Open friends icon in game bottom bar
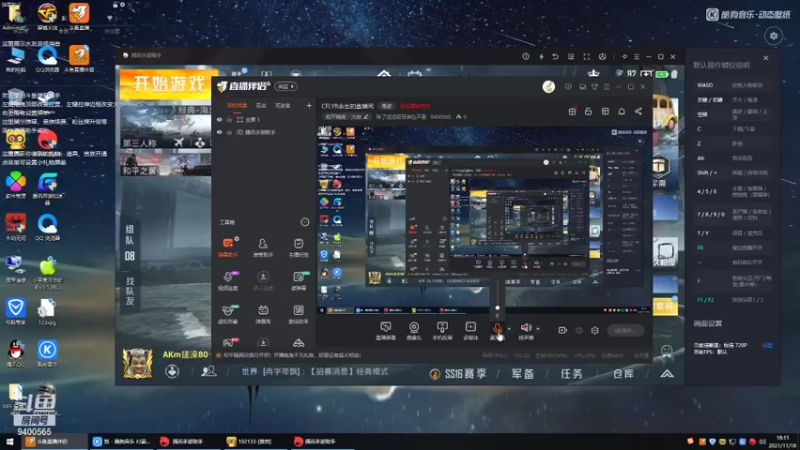800x450 pixels. pyautogui.click(x=208, y=371)
